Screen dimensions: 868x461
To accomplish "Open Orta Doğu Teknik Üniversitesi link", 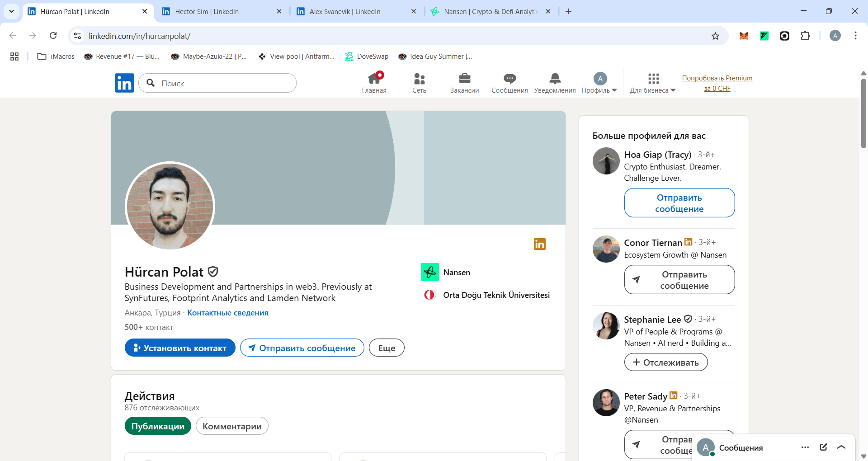I will [486, 295].
